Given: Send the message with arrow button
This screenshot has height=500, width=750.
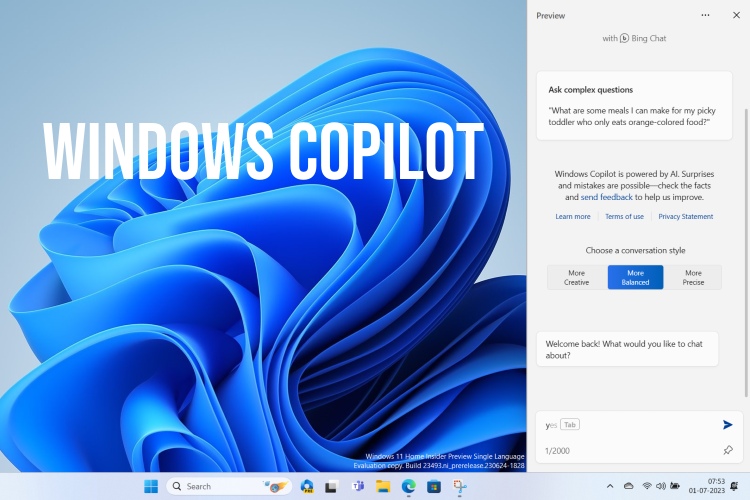Looking at the screenshot, I should (x=728, y=424).
